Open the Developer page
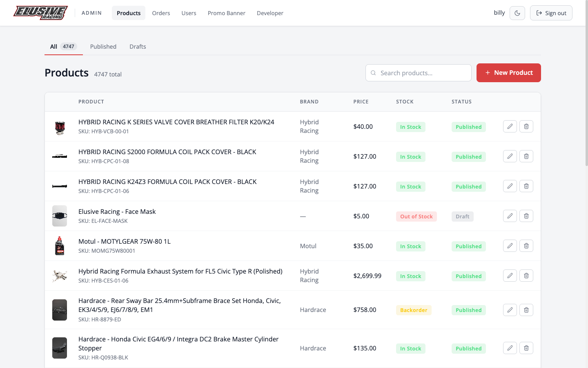Image resolution: width=588 pixels, height=368 pixels. (x=270, y=13)
